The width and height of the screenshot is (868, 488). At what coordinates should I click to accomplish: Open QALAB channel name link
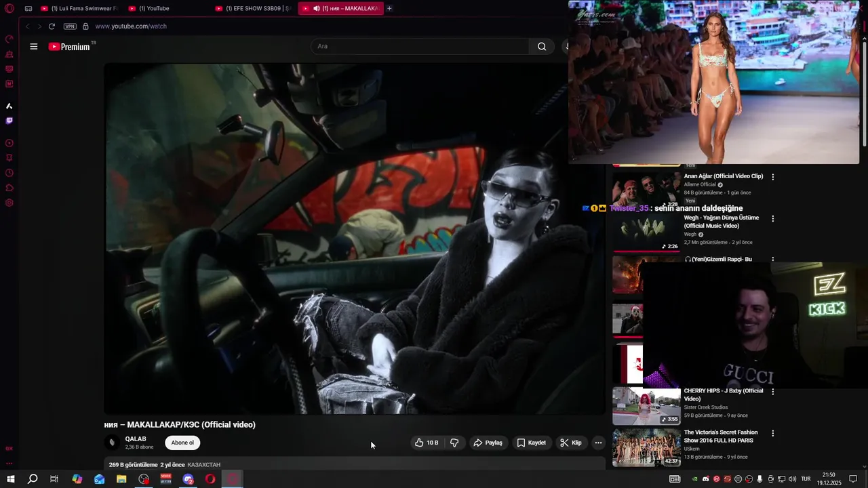pyautogui.click(x=136, y=439)
